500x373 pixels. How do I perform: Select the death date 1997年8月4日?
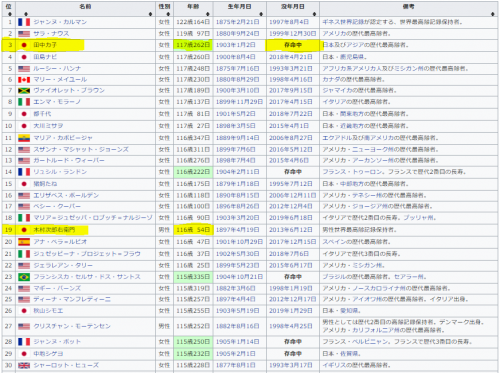[x=289, y=22]
